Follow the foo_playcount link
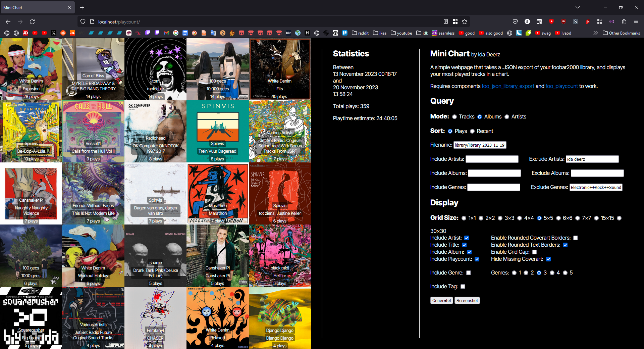The height and width of the screenshot is (349, 644). tap(561, 86)
